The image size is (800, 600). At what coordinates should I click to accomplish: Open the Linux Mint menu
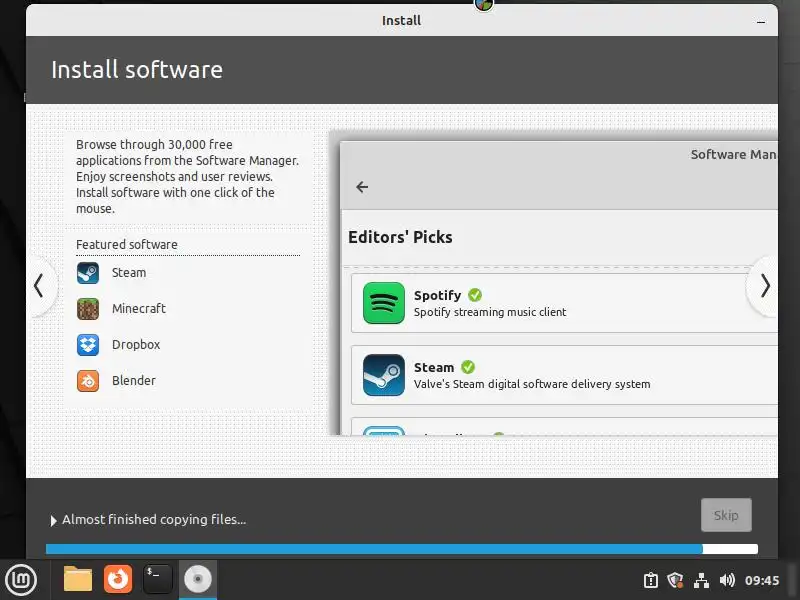click(21, 580)
